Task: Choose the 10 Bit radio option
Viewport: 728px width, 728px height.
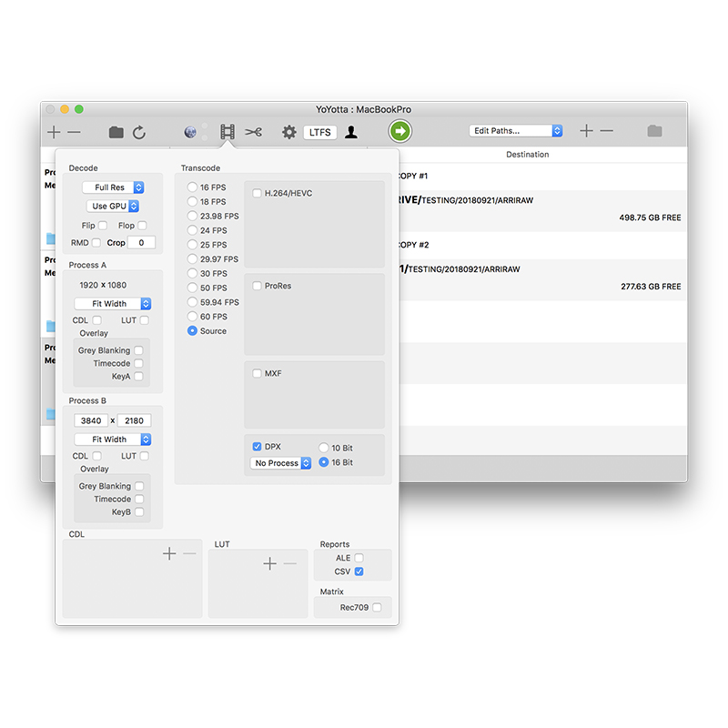Action: click(324, 448)
